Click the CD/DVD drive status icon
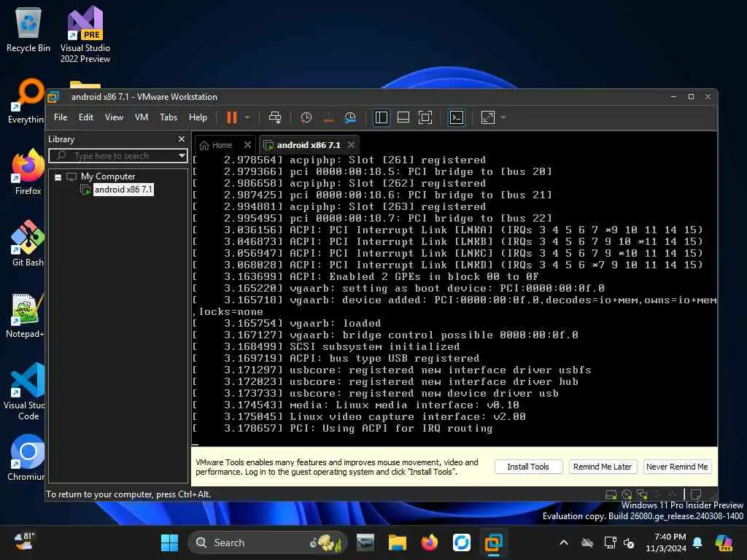 pos(627,495)
